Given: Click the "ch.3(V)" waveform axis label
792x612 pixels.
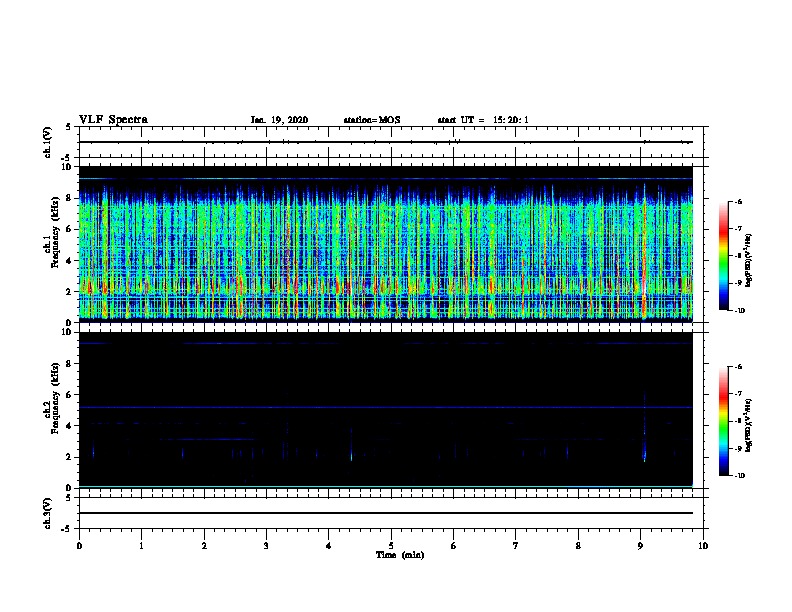Looking at the screenshot, I should (x=48, y=513).
